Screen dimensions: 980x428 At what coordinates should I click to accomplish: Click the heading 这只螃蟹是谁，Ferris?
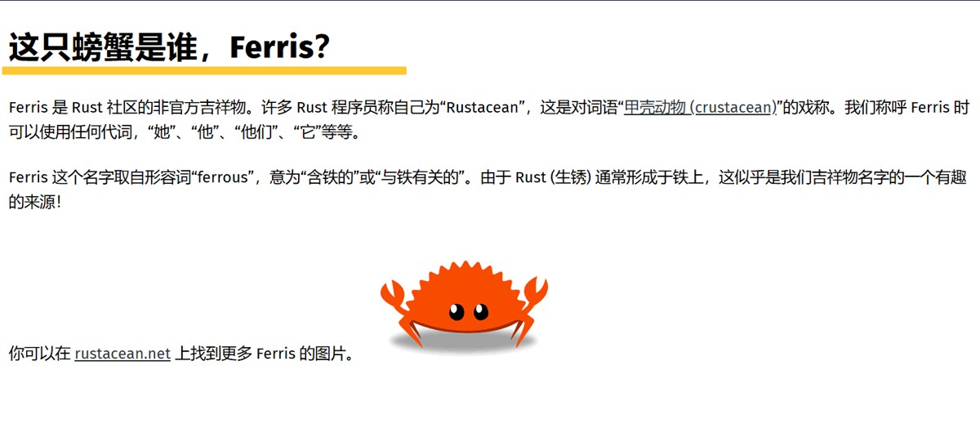click(169, 48)
